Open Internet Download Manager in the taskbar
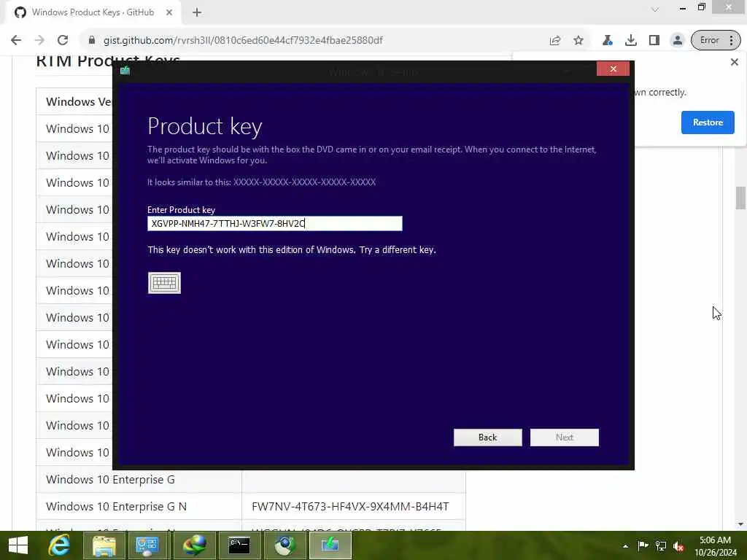 coord(194,545)
